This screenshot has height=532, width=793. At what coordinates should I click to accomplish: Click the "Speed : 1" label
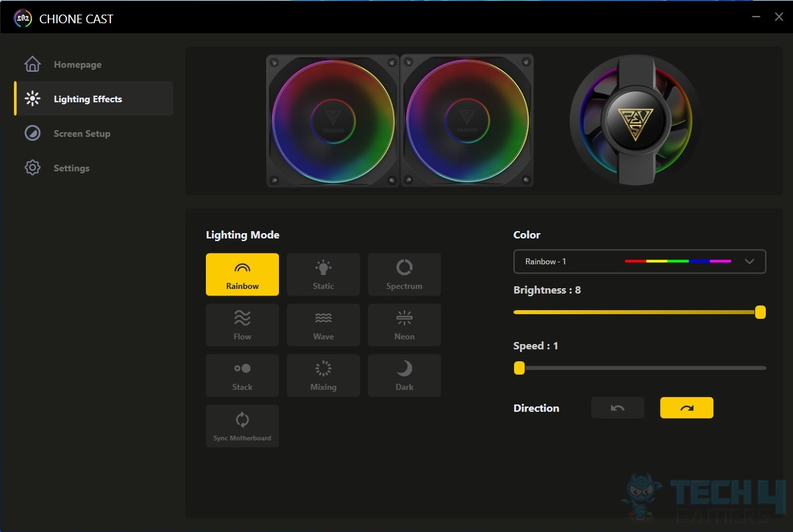click(x=535, y=346)
